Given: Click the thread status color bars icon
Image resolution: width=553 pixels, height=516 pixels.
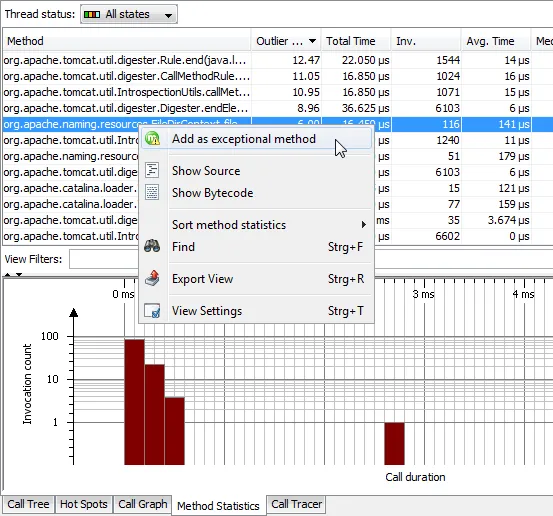Looking at the screenshot, I should point(92,14).
